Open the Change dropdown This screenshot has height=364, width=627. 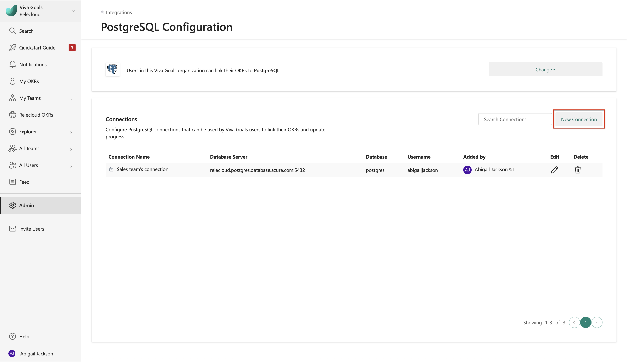click(x=545, y=69)
